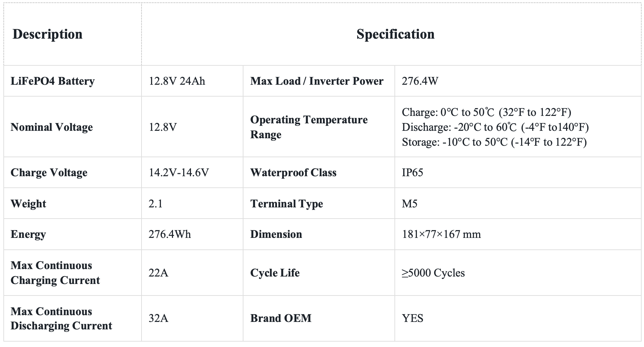Click the 14.2V-14.6V value

coord(179,172)
